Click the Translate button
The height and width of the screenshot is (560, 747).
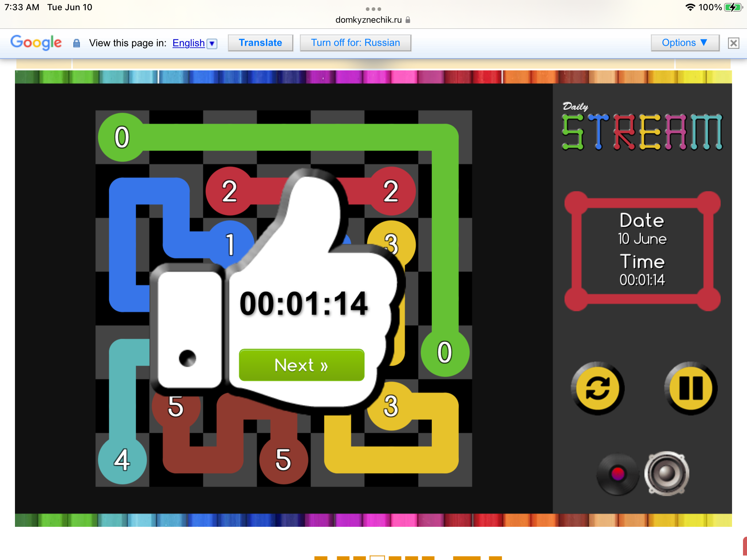point(260,43)
